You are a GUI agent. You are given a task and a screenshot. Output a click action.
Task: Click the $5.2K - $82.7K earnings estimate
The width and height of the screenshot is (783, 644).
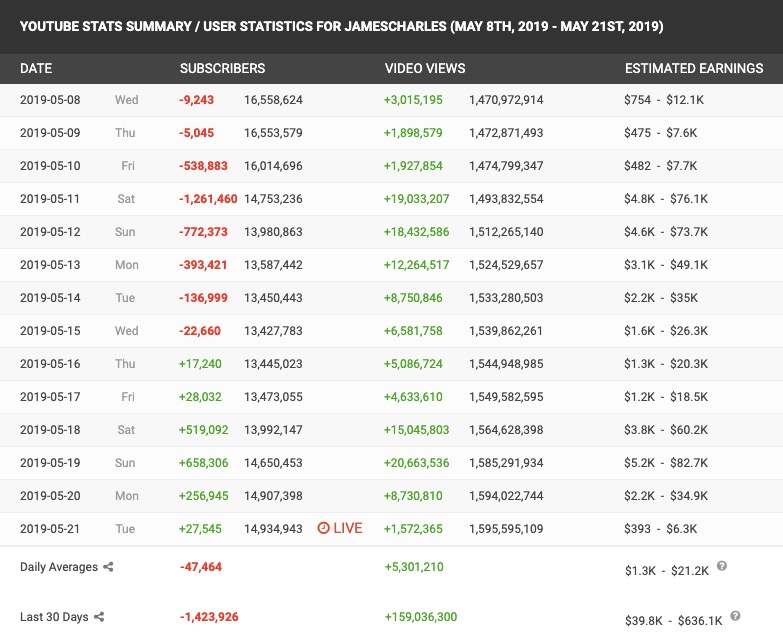coord(666,463)
